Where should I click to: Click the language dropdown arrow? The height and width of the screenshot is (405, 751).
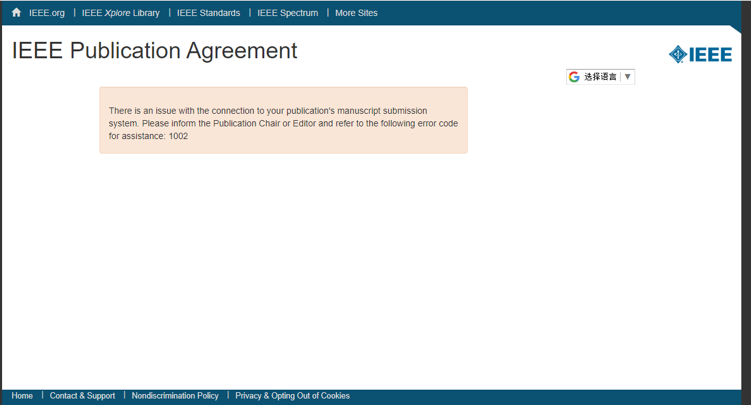627,77
